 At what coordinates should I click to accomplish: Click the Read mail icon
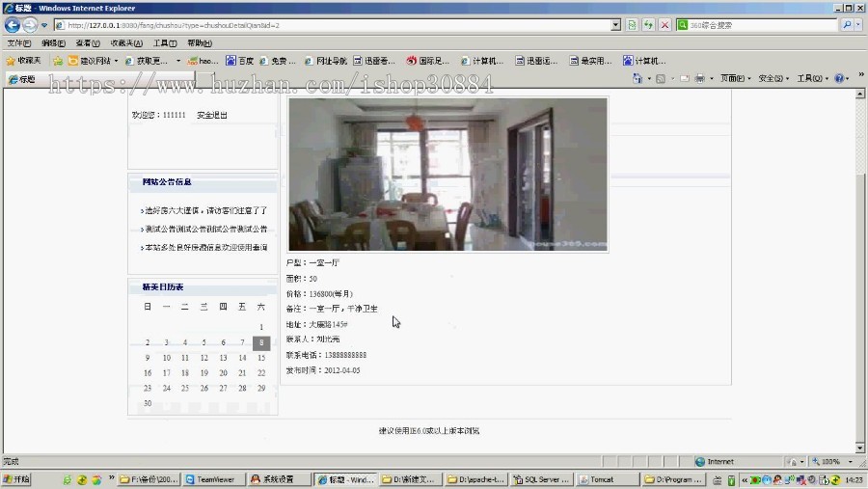[x=685, y=79]
